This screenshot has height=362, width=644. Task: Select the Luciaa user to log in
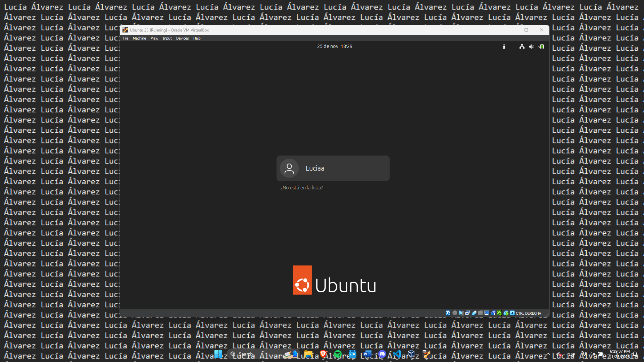[333, 168]
